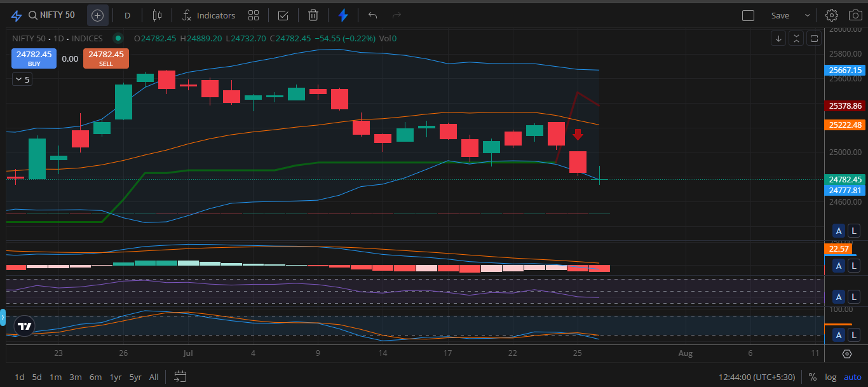Take a chart snapshot with camera icon
Image resolution: width=868 pixels, height=387 pixels.
coord(855,15)
